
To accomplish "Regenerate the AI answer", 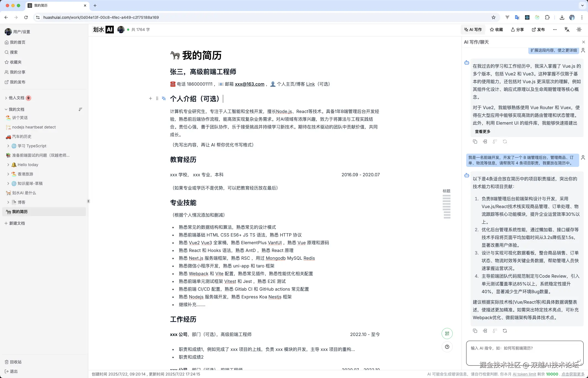I will coord(505,331).
